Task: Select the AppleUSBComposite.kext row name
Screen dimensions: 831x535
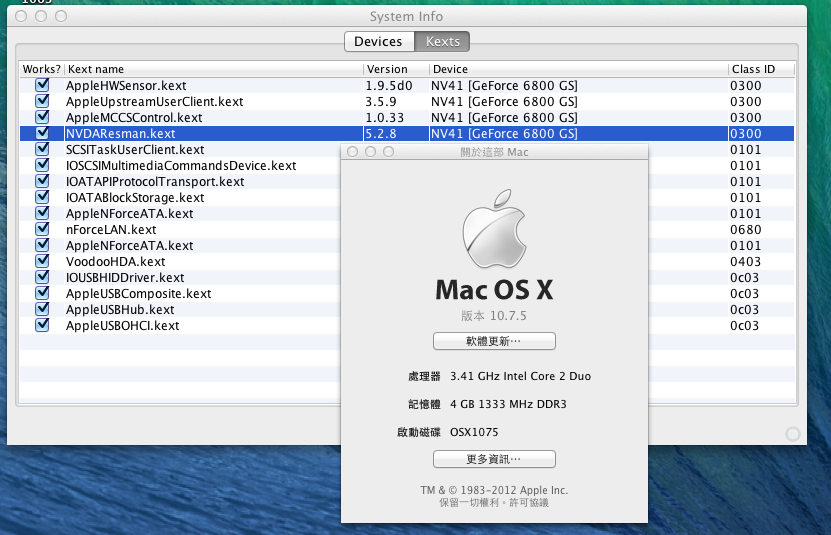Action: (x=138, y=294)
